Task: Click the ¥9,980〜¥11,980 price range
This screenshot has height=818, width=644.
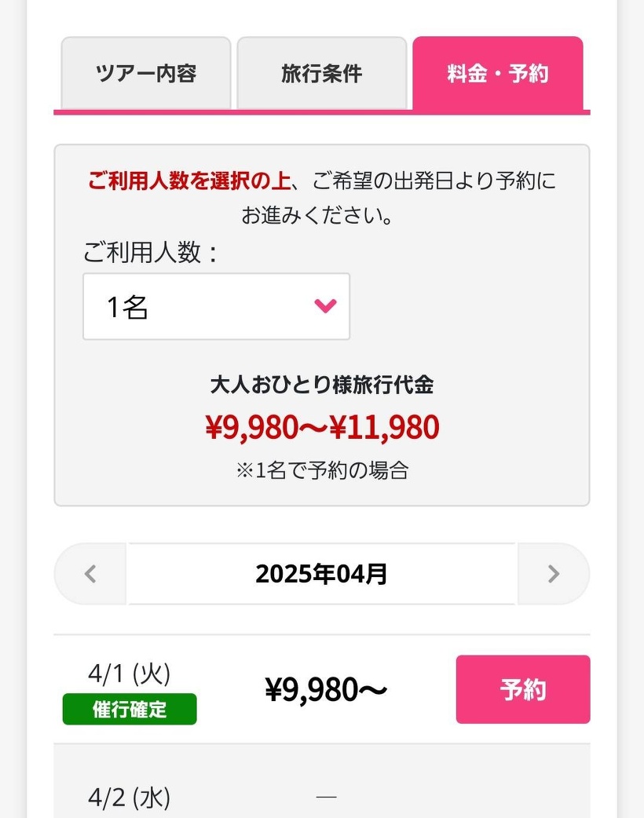Action: (x=322, y=428)
